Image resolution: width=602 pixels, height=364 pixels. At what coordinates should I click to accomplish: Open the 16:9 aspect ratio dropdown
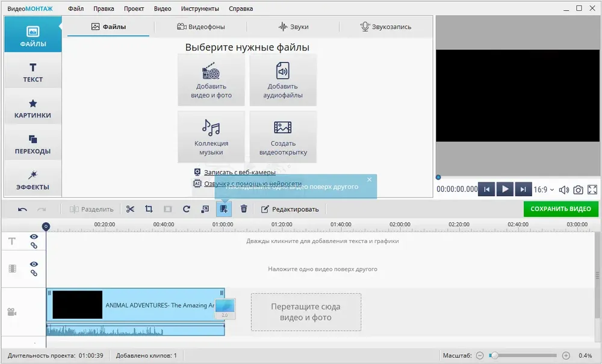click(544, 190)
